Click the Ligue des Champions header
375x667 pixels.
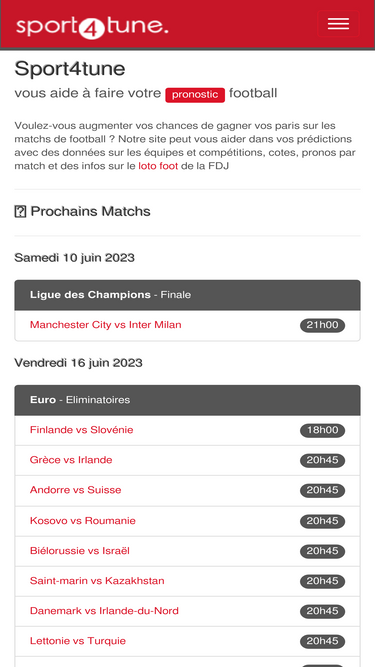188,295
